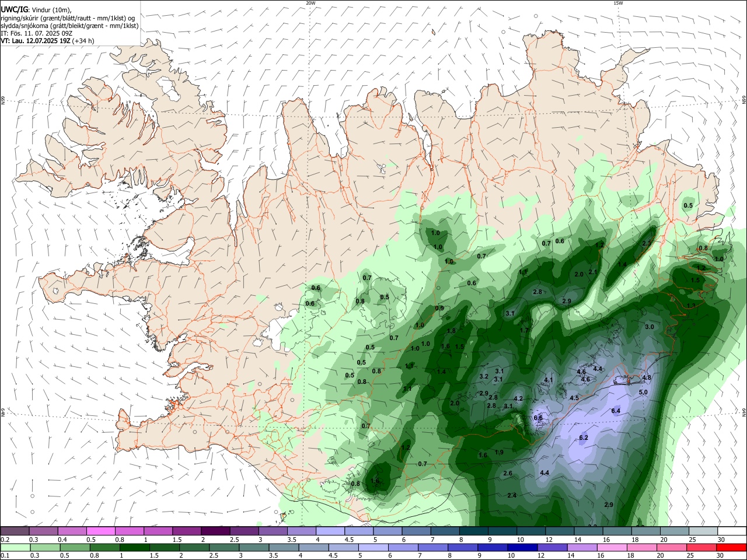The height and width of the screenshot is (560, 747).
Task: Pick the palest green swatch at 0.1 in rain legend
Action: click(15, 548)
